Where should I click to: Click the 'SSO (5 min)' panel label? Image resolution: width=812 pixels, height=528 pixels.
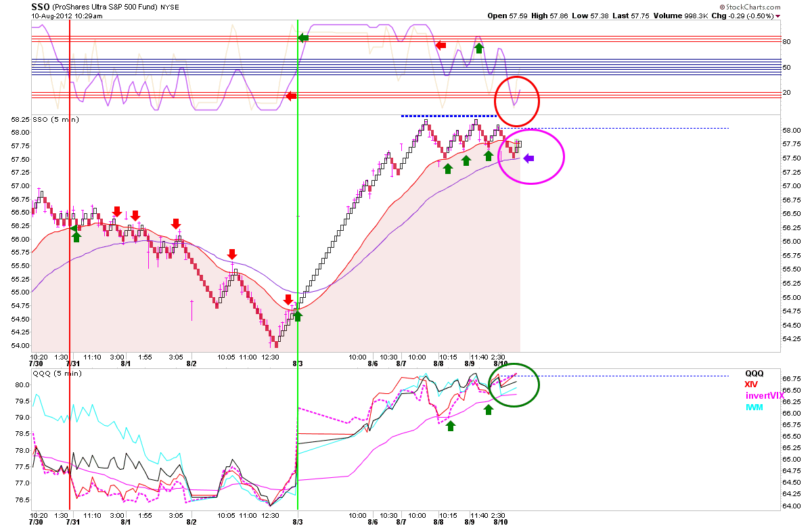55,120
